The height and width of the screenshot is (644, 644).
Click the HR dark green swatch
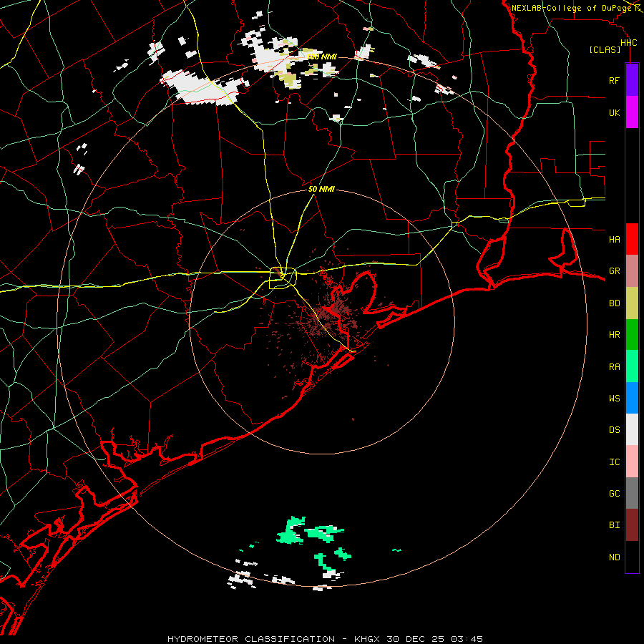632,335
